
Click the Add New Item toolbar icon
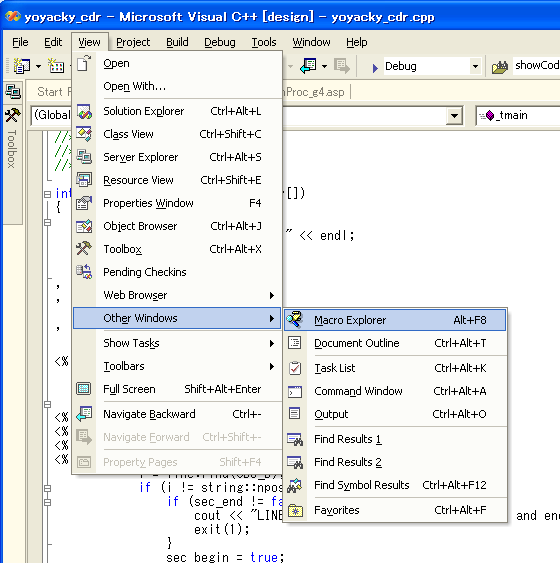pyautogui.click(x=56, y=66)
